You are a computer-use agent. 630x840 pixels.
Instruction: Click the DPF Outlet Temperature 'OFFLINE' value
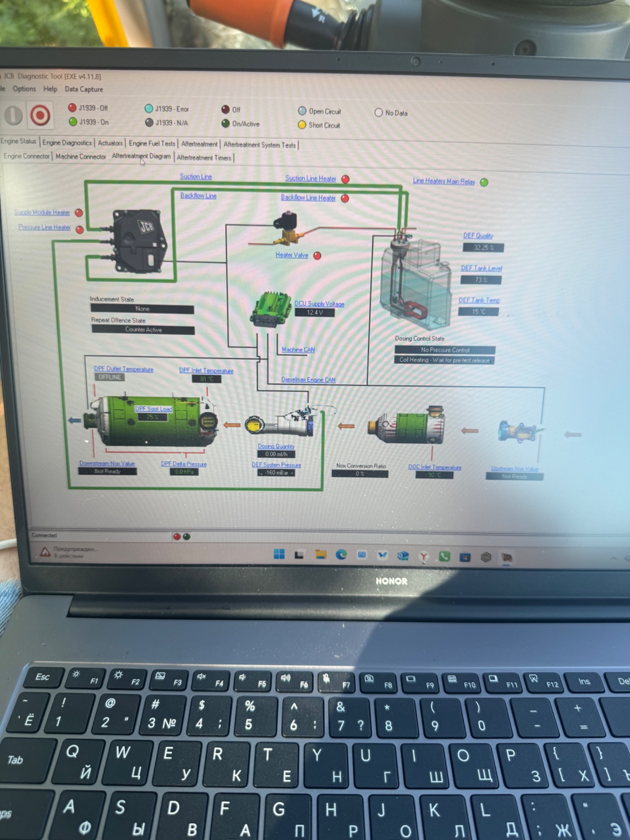[x=110, y=377]
